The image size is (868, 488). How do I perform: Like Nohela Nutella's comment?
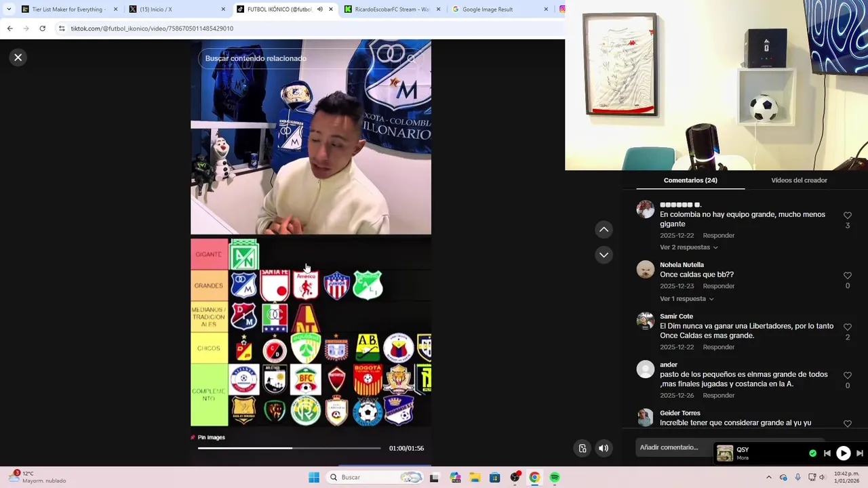pyautogui.click(x=848, y=276)
